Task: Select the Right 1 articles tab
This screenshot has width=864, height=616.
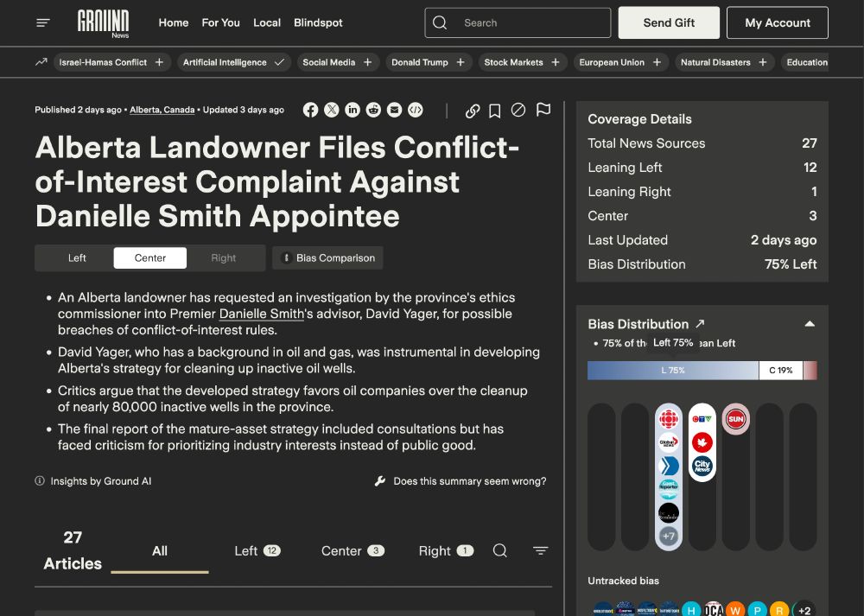Action: (x=446, y=551)
